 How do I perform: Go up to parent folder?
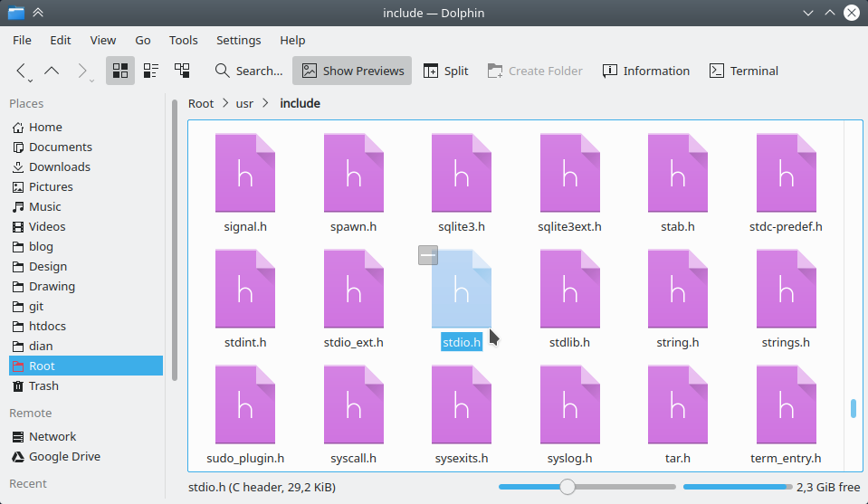(x=52, y=71)
